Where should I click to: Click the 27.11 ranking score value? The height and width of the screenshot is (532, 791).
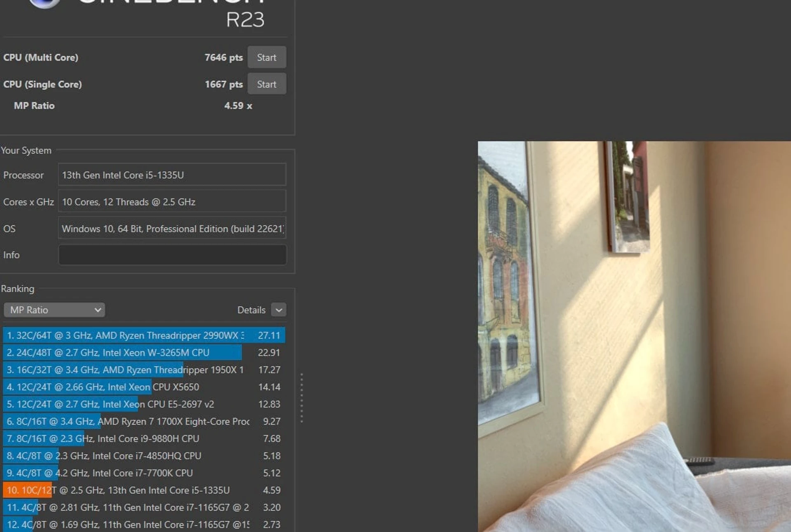pos(269,335)
